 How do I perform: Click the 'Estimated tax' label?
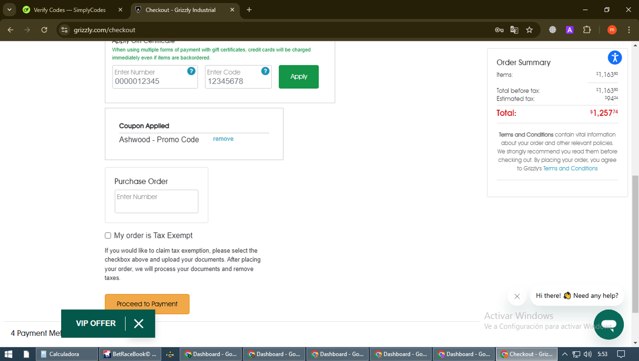[x=515, y=99]
